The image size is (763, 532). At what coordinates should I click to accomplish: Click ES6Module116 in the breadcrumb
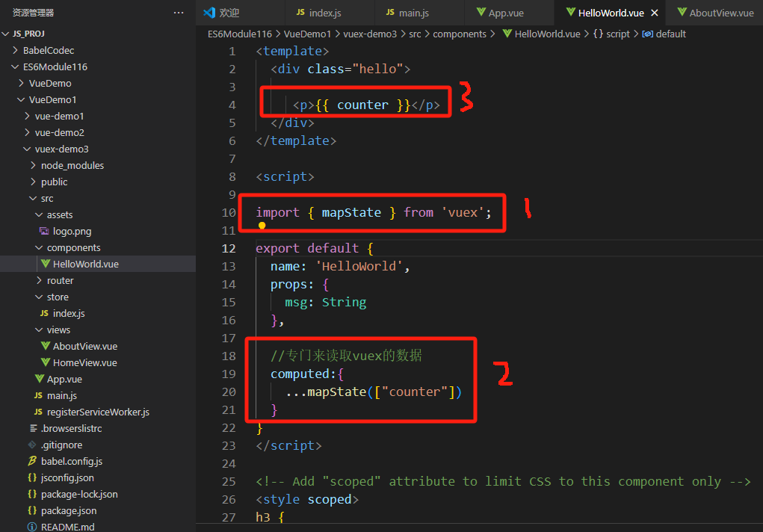pyautogui.click(x=240, y=34)
